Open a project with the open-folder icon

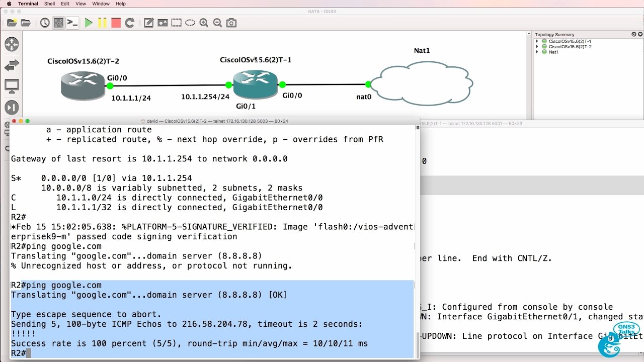tap(26, 23)
